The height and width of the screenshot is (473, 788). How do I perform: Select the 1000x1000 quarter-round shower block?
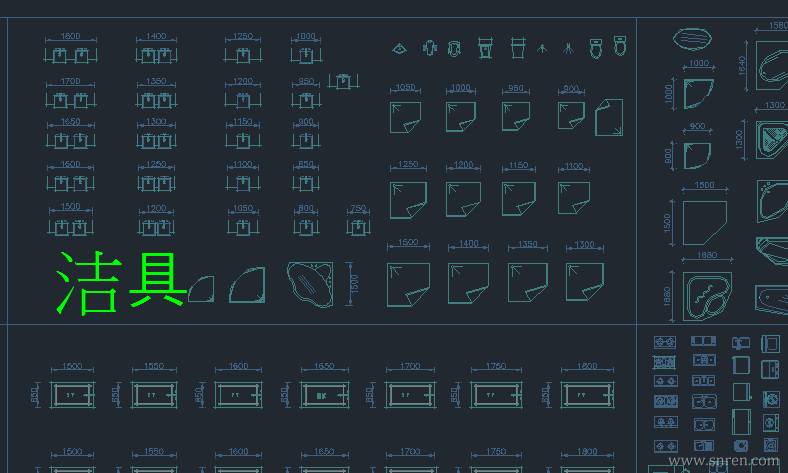[699, 93]
